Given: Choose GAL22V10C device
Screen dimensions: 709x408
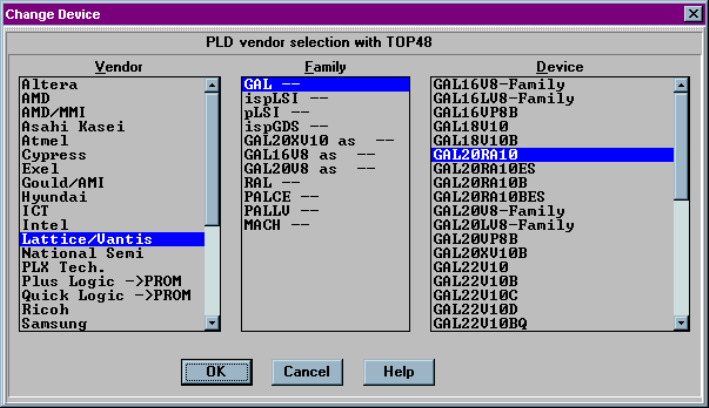Looking at the screenshot, I should click(553, 295).
